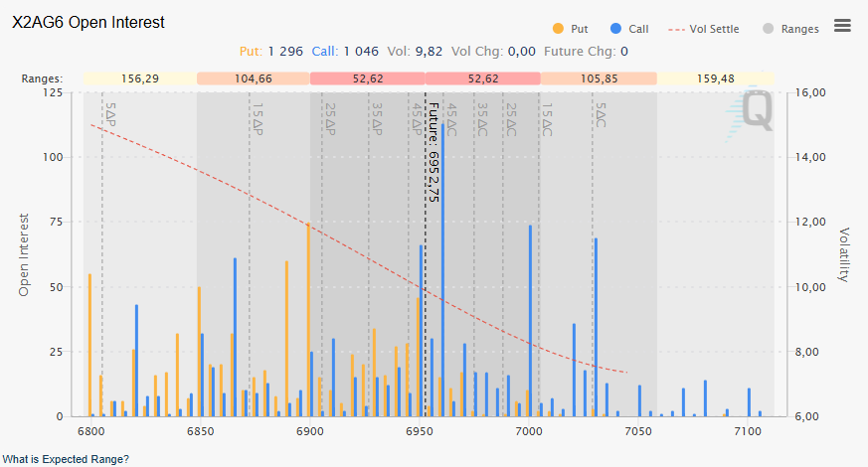The height and width of the screenshot is (467, 868).
Task: Open the chart hamburger menu
Action: (842, 26)
